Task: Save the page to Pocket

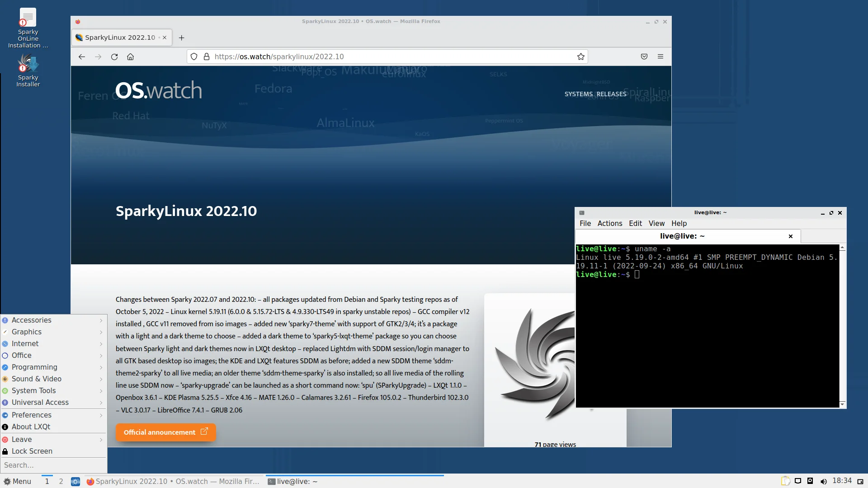Action: click(x=644, y=56)
